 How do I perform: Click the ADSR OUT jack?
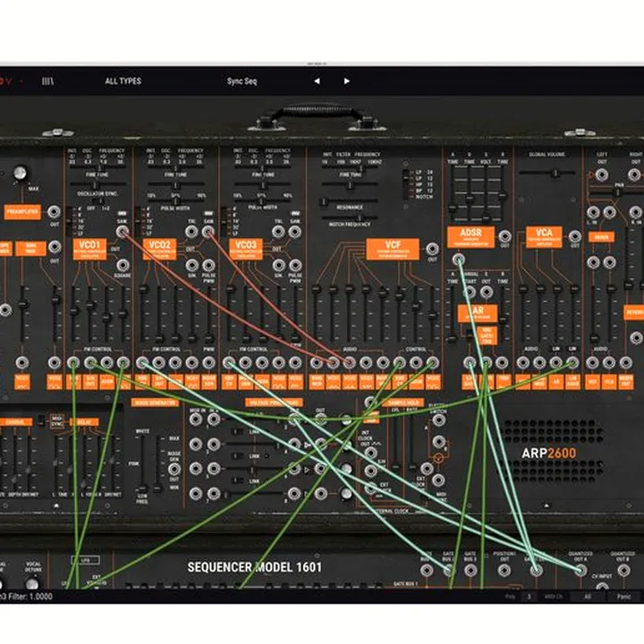(x=504, y=236)
